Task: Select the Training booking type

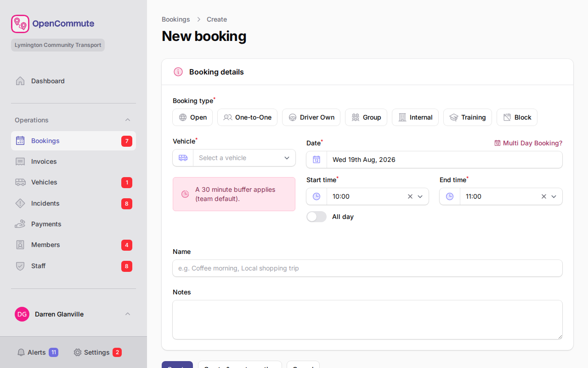Action: [x=468, y=117]
